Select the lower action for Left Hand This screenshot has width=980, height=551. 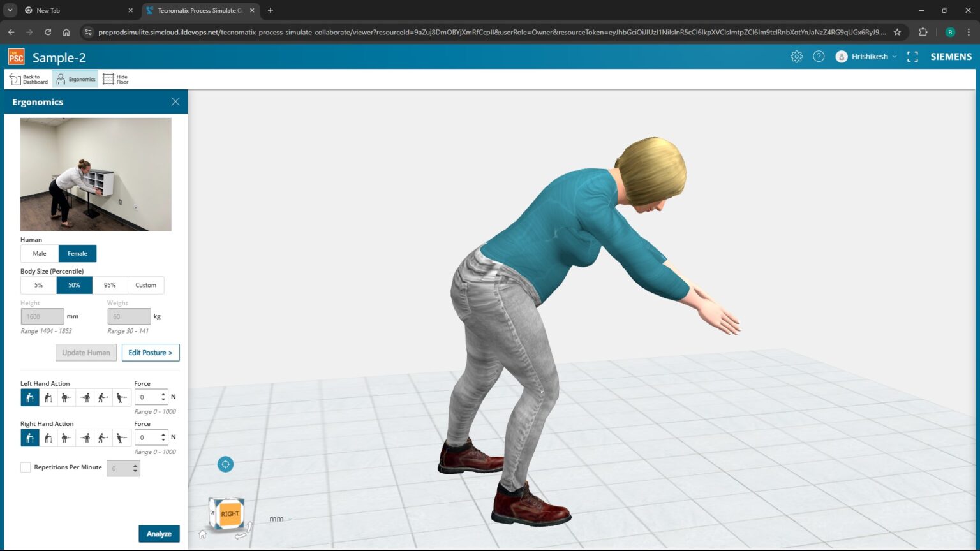click(x=48, y=397)
